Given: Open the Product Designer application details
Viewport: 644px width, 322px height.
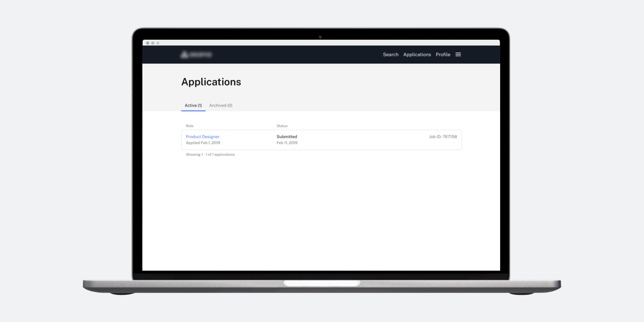Looking at the screenshot, I should coord(203,137).
